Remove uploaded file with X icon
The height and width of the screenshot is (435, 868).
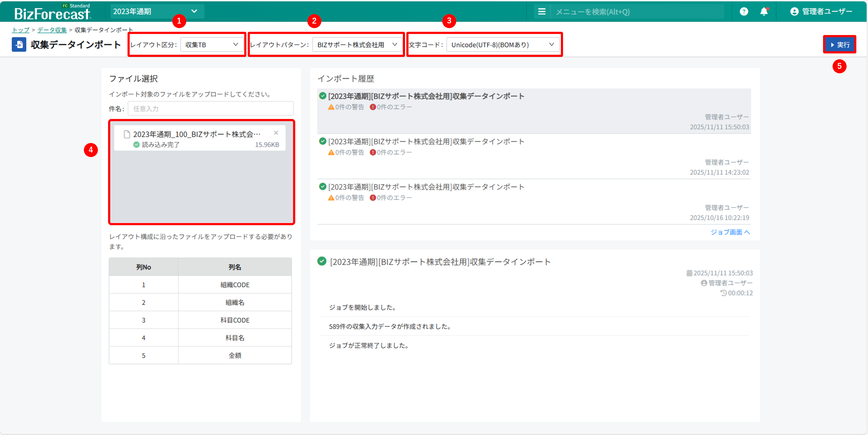coord(276,133)
